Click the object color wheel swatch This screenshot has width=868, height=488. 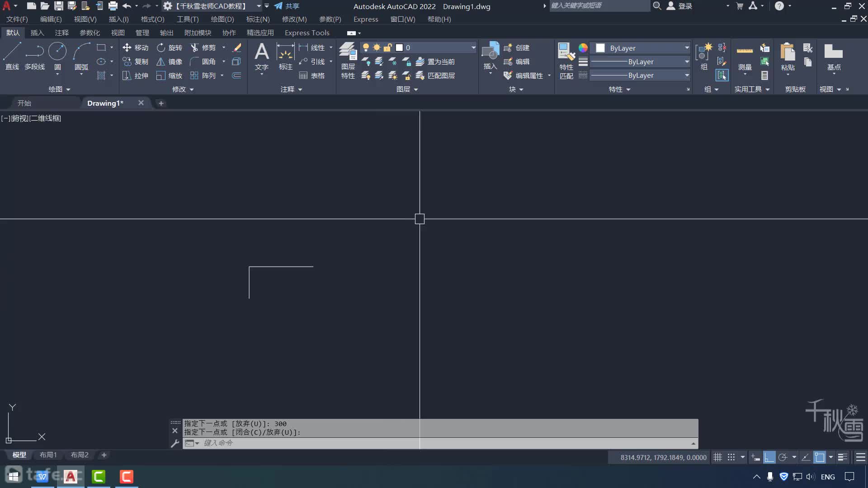[583, 47]
